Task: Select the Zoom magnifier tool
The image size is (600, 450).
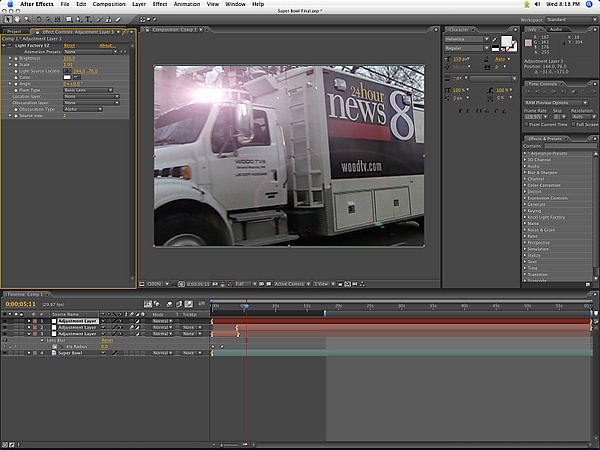Action: (29, 19)
